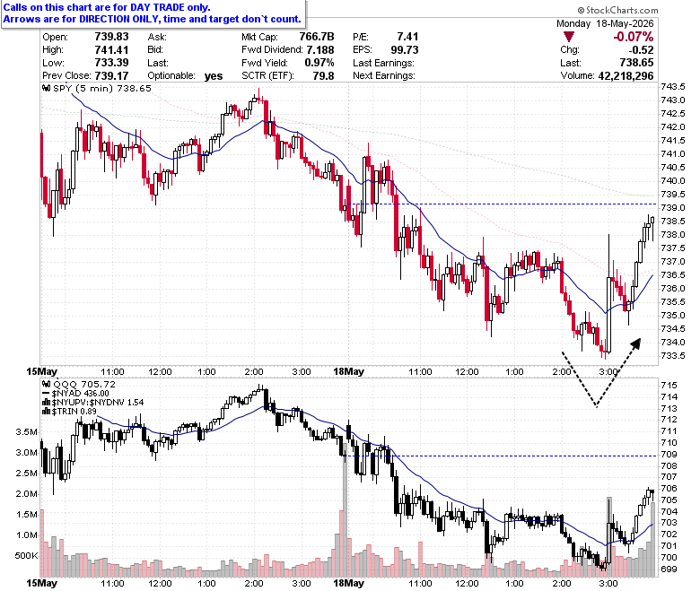The image size is (700, 591).
Task: Click the Volume 42,218,296 value
Action: (626, 76)
